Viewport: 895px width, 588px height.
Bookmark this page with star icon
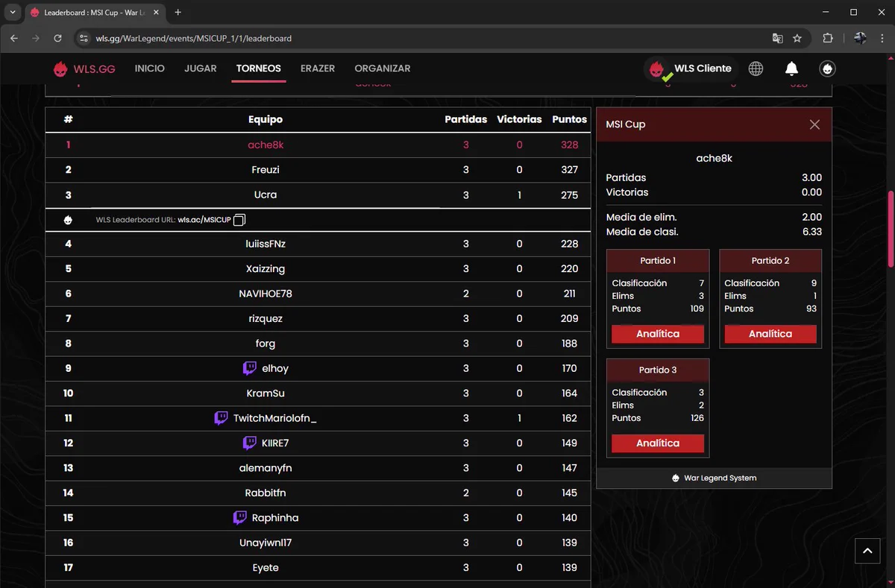coord(797,38)
